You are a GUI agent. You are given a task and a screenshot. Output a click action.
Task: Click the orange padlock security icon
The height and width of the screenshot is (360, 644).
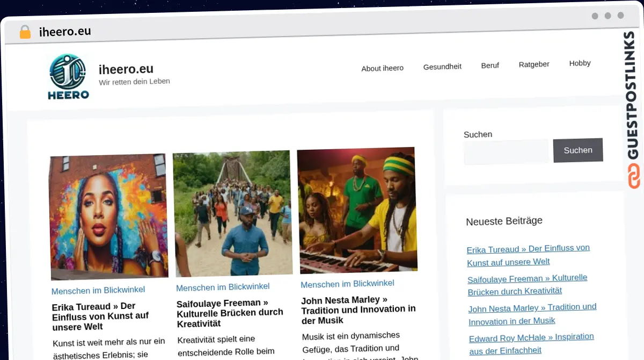click(x=25, y=32)
